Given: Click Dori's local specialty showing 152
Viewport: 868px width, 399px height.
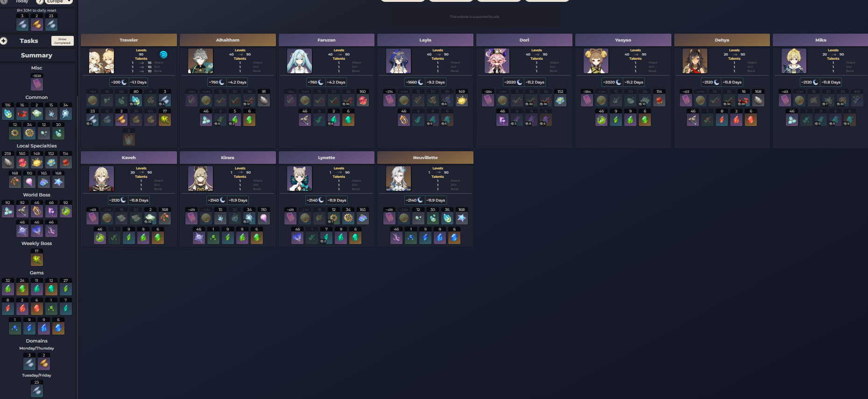Looking at the screenshot, I should (x=560, y=98).
